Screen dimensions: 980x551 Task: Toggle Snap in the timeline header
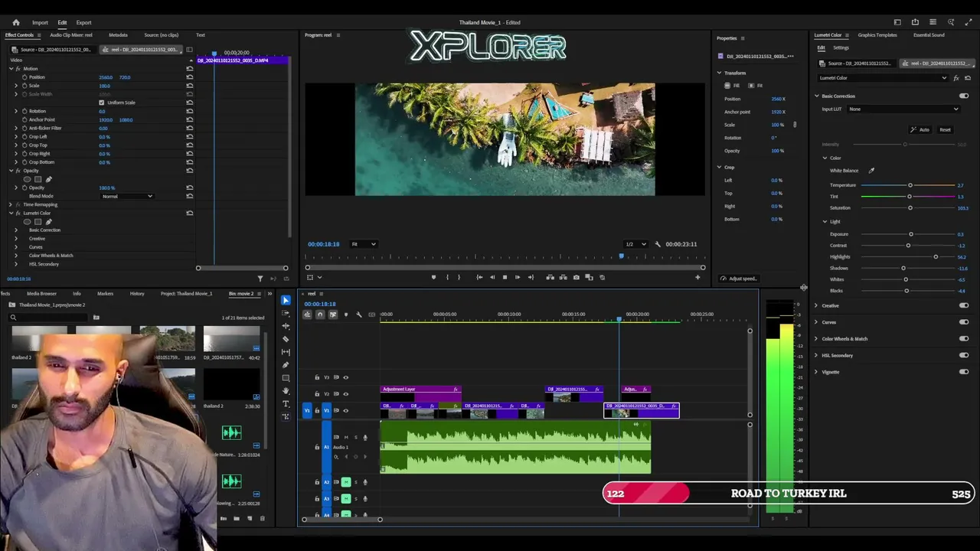tap(320, 315)
